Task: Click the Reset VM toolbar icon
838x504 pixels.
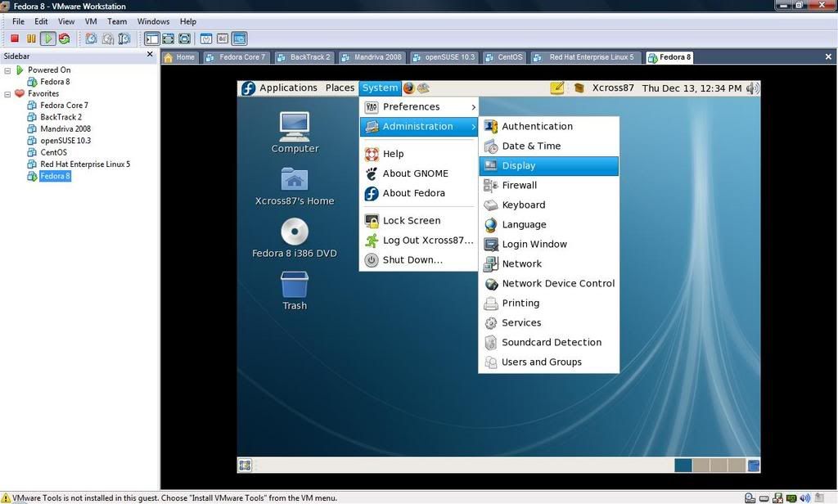Action: pos(65,38)
